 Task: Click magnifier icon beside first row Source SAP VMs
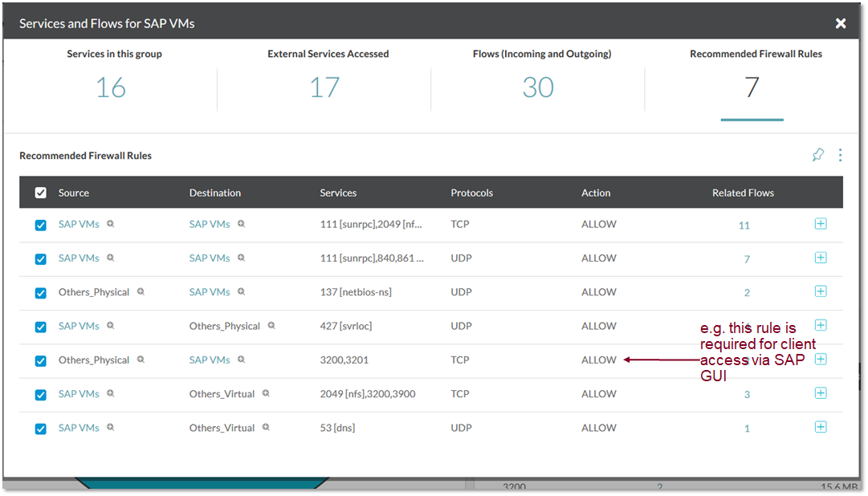111,224
